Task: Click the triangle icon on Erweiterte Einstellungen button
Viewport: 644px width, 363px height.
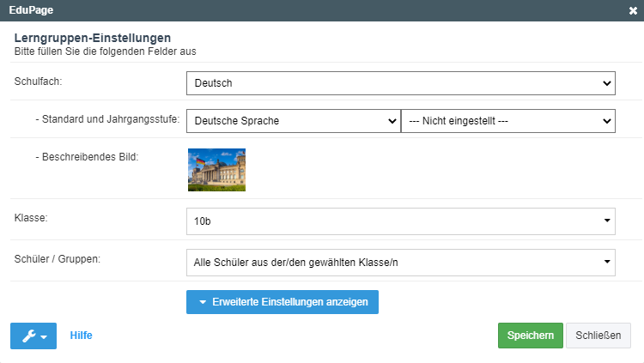Action: (203, 302)
